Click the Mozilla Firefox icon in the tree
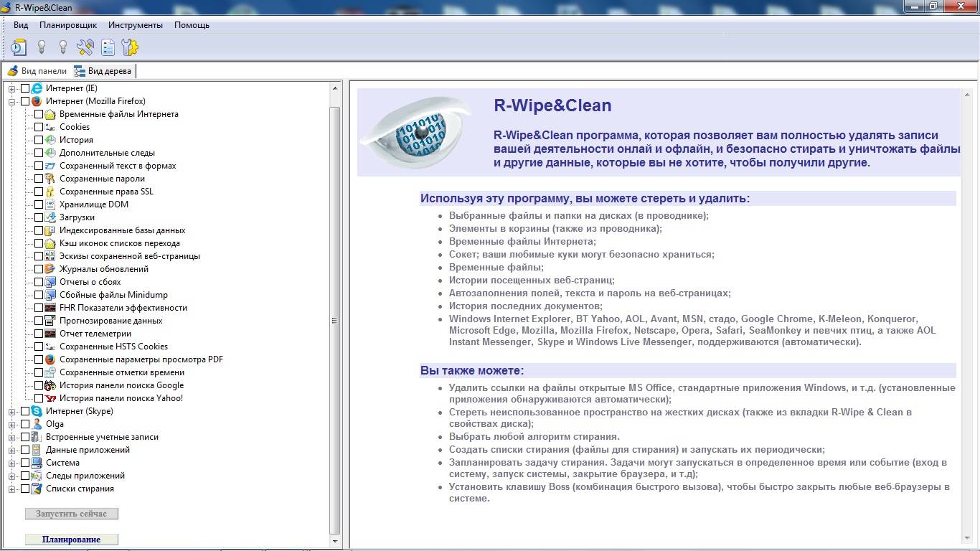This screenshot has width=980, height=551. pos(37,101)
